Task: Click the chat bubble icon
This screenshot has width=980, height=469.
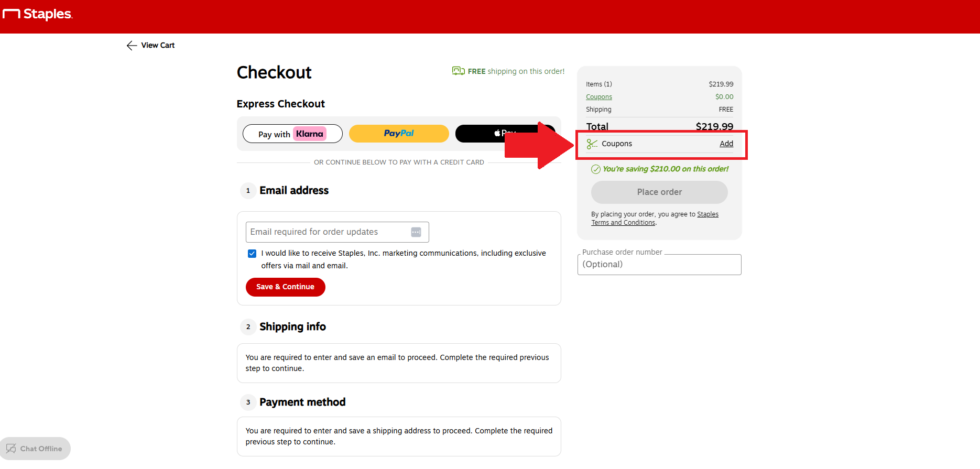Action: pos(11,449)
